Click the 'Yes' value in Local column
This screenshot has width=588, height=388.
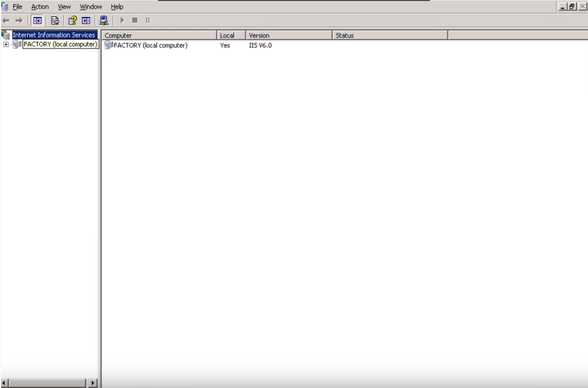(x=225, y=46)
